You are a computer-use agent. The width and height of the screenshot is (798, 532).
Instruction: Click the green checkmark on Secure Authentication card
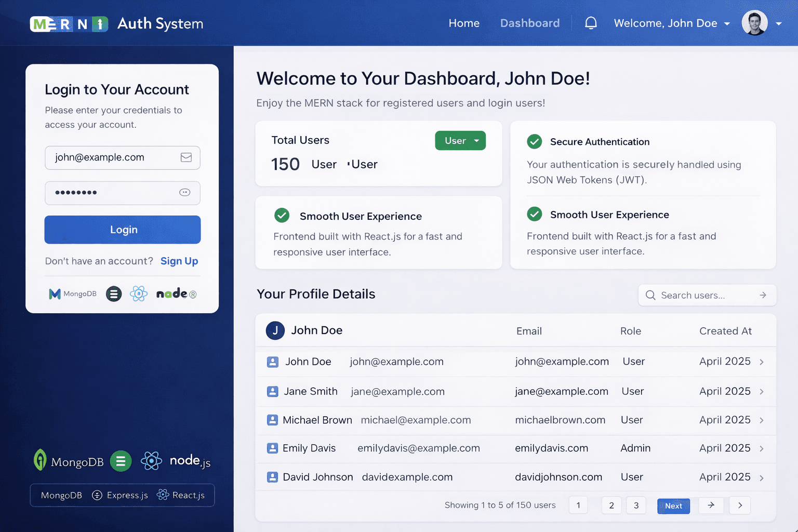click(535, 141)
